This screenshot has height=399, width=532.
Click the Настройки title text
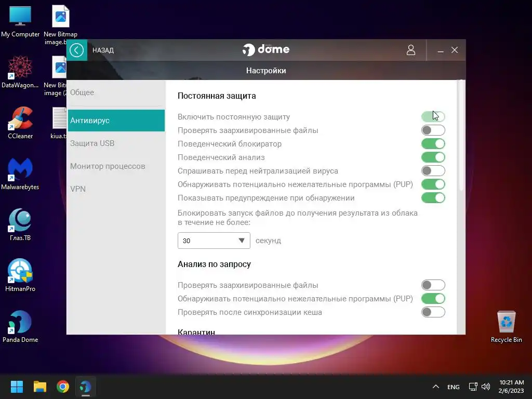[266, 71]
